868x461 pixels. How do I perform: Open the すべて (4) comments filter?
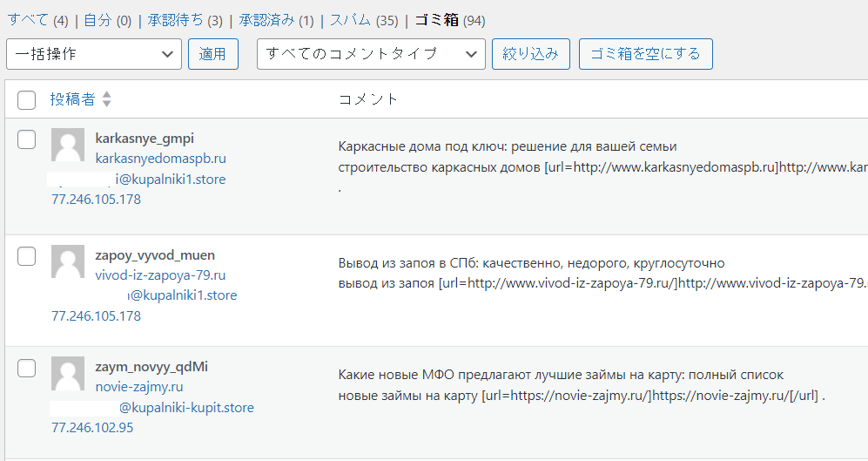click(x=37, y=21)
